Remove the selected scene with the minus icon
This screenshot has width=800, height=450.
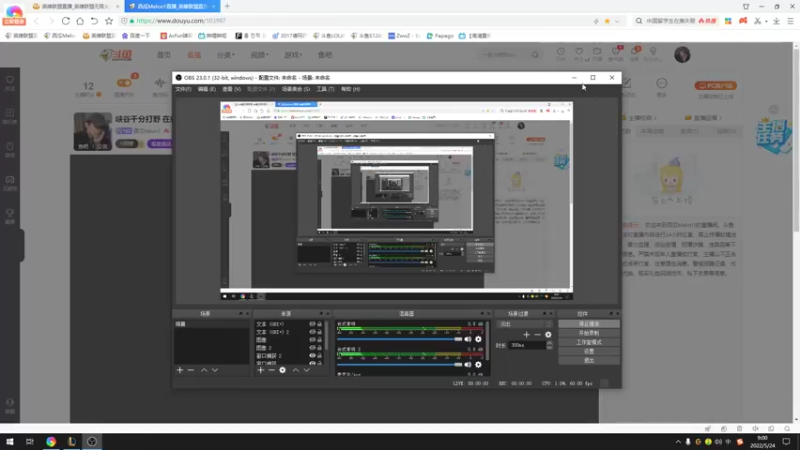(x=191, y=370)
